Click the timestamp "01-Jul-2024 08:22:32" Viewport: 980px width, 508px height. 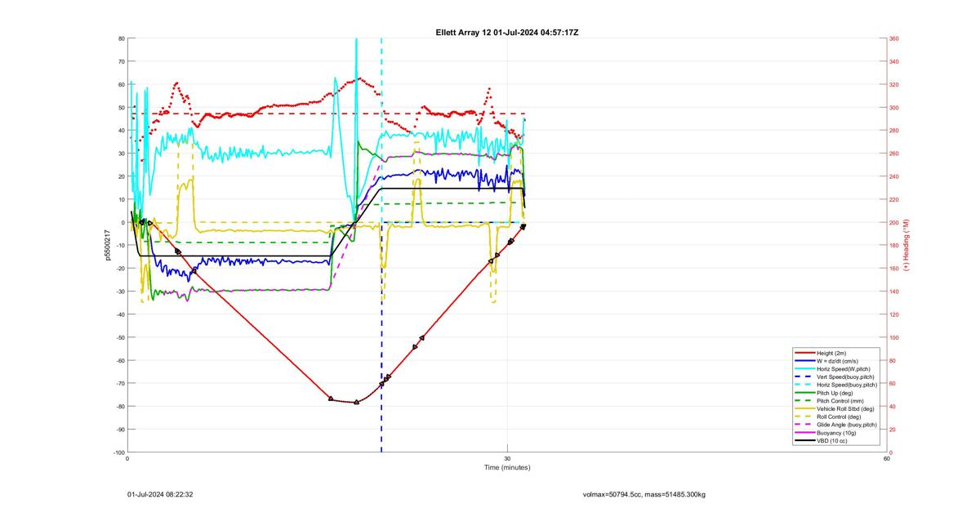(x=160, y=494)
